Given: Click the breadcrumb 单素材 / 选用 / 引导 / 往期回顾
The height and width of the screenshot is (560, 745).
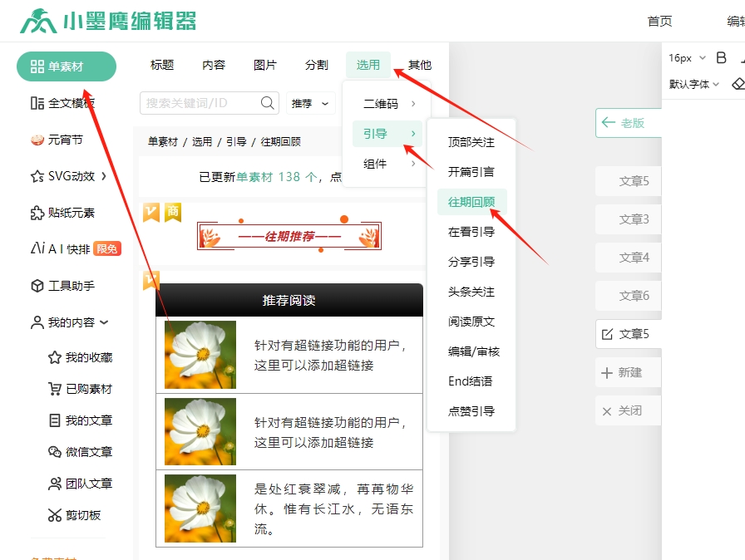Looking at the screenshot, I should (x=224, y=141).
